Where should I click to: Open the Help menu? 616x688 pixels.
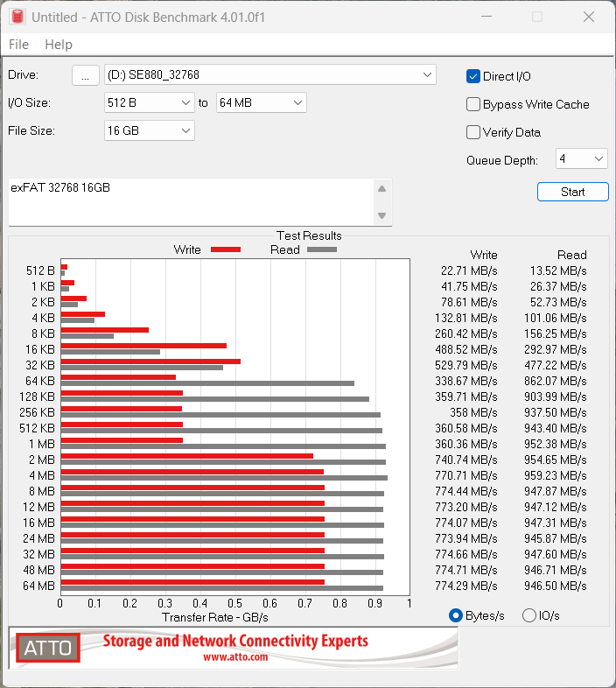tap(59, 45)
